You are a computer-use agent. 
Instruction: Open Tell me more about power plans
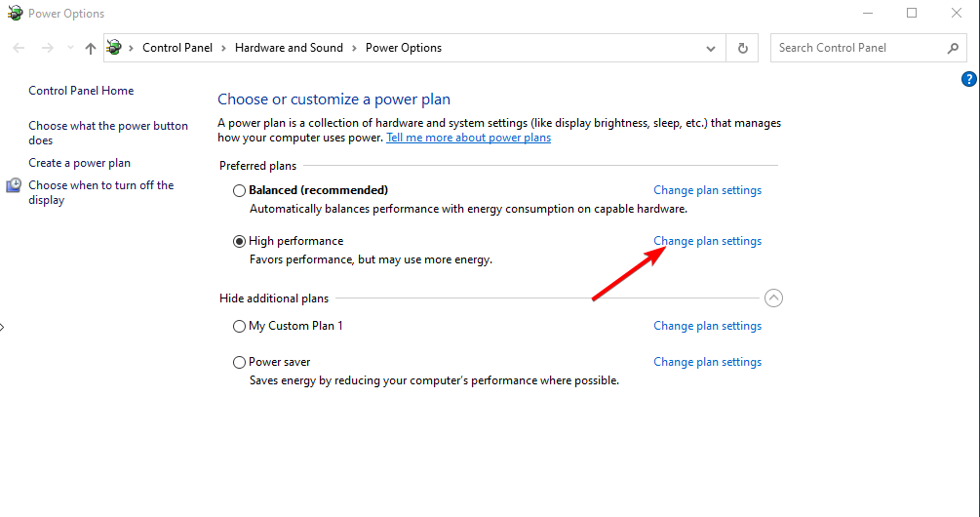click(469, 138)
